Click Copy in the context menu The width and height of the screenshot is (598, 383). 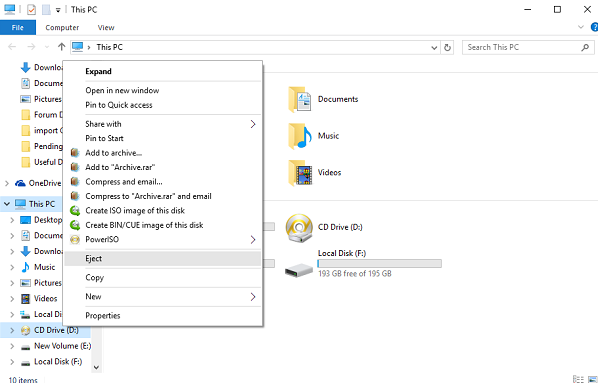click(x=162, y=277)
